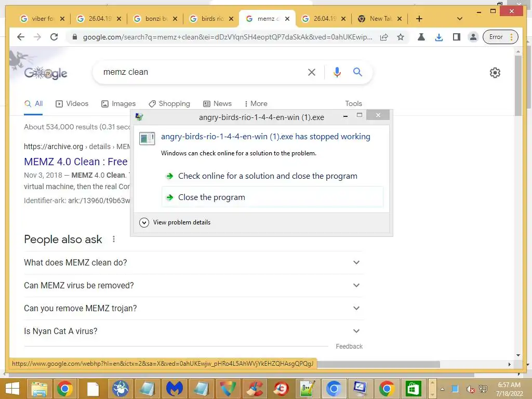Open Google quick settings gear
The height and width of the screenshot is (399, 532).
(x=495, y=73)
